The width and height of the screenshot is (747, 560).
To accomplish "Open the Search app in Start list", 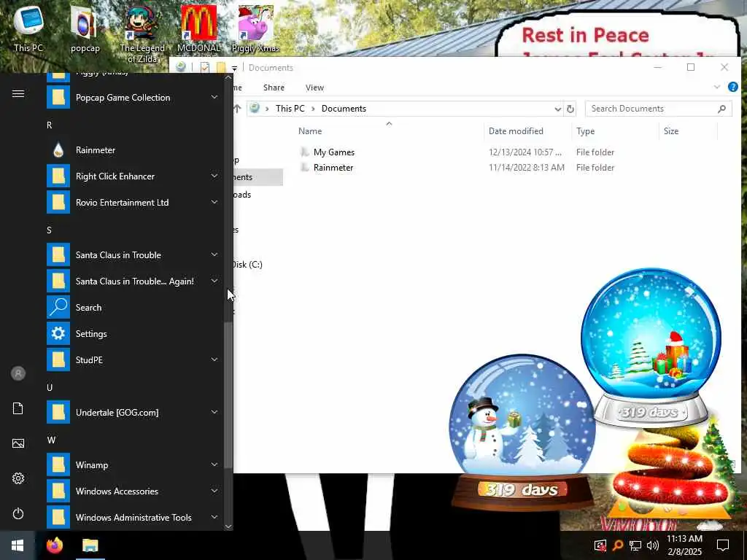I will point(133,308).
